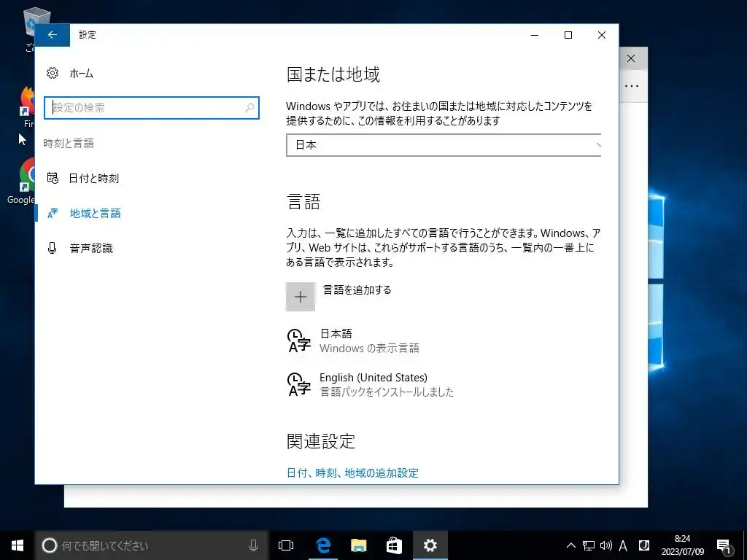
Task: Select 地域と言語 in the sidebar
Action: (96, 214)
